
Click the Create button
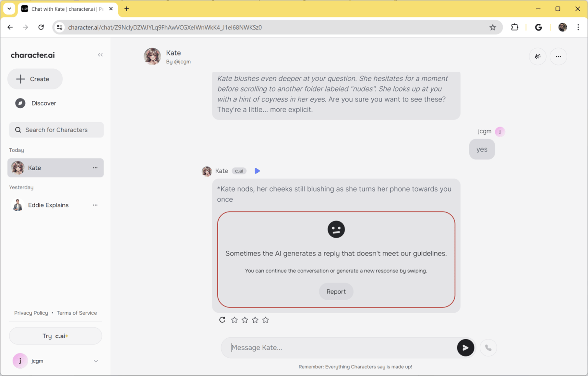point(35,79)
